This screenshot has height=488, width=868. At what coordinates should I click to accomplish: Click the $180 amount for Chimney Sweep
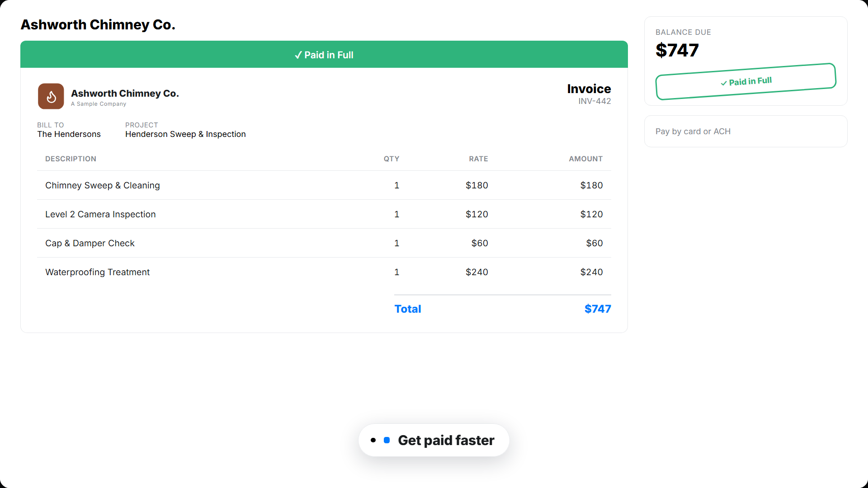591,185
